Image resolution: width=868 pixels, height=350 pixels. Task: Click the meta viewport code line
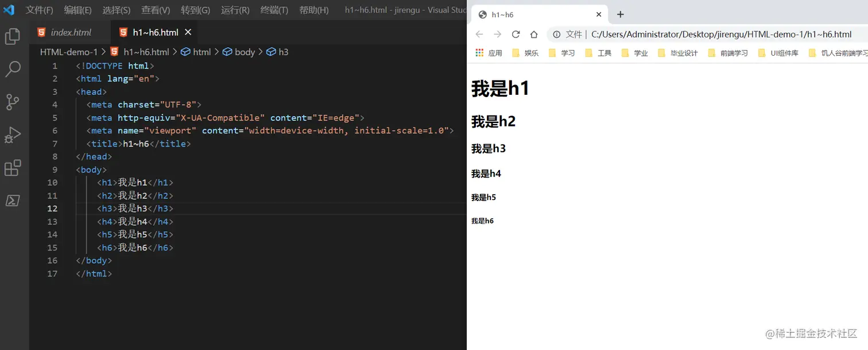click(270, 130)
